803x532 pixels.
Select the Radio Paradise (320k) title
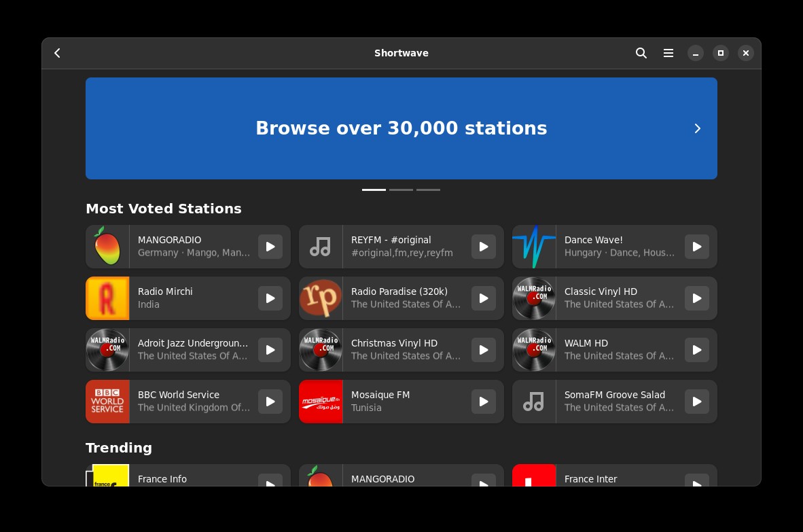[399, 292]
